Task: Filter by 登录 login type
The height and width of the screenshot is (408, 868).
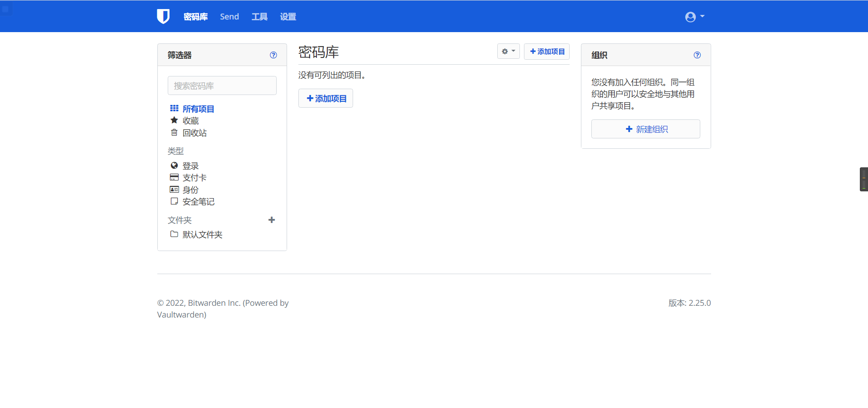Action: click(190, 166)
